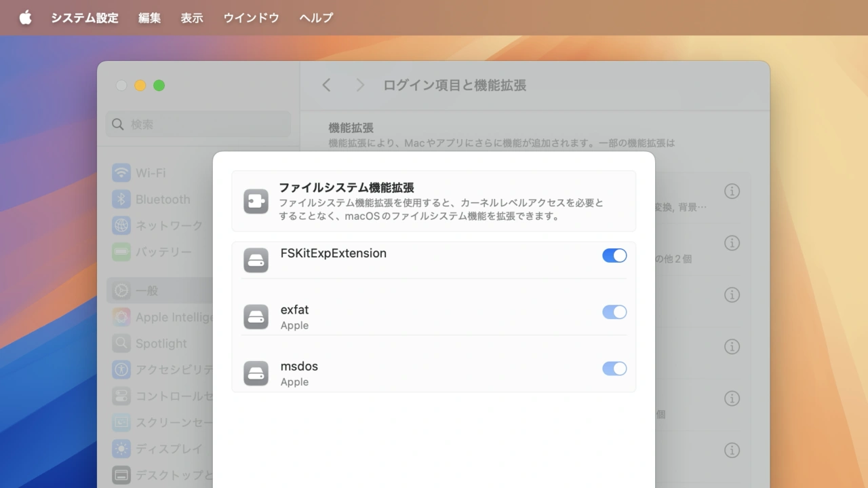868x488 pixels.
Task: Click the Spotlight magnifier icon
Action: point(121,343)
